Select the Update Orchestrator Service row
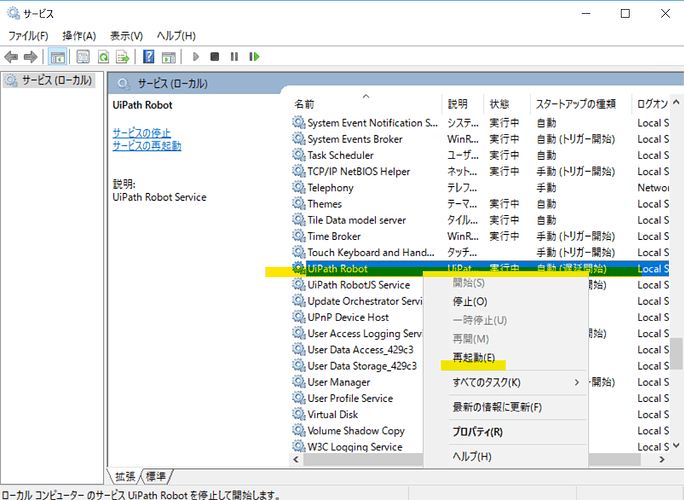The height and width of the screenshot is (500, 684). pos(356,301)
